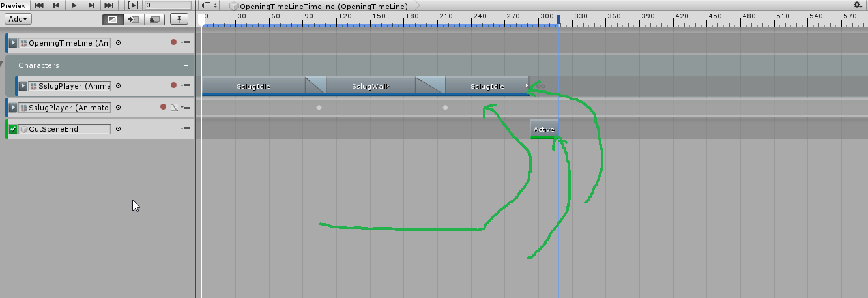Open the timeline settings gear menu

pos(858,5)
